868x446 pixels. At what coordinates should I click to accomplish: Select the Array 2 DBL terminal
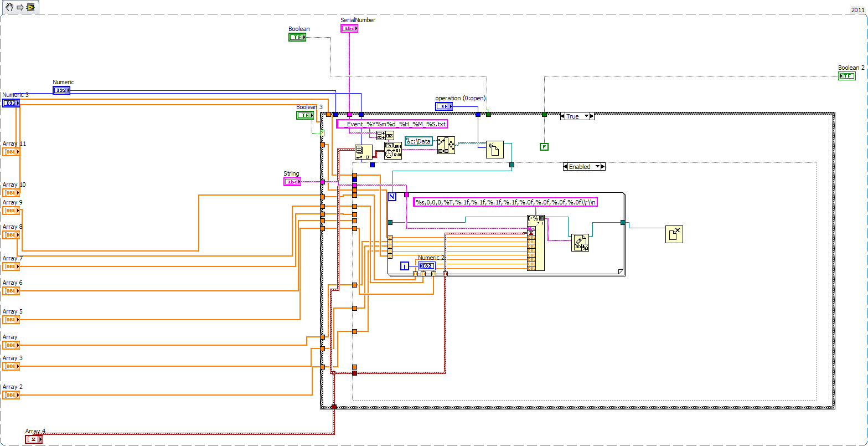(11, 395)
